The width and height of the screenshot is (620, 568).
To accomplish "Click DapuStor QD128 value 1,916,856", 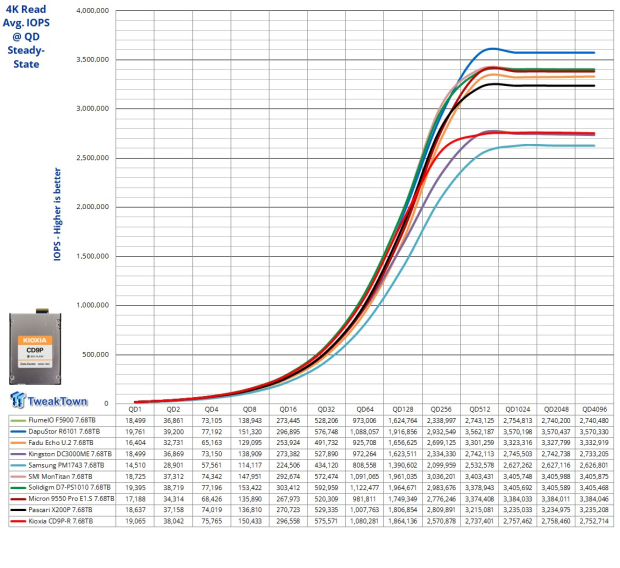I will click(403, 432).
